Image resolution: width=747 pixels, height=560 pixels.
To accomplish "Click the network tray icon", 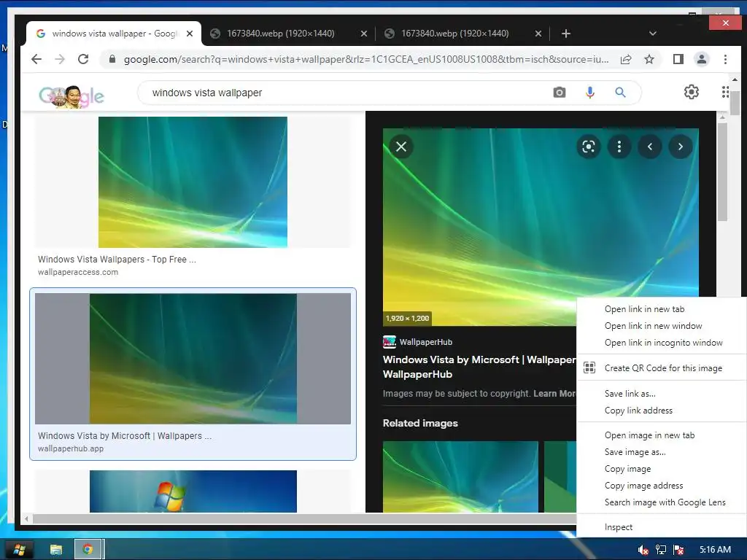I will 661,550.
